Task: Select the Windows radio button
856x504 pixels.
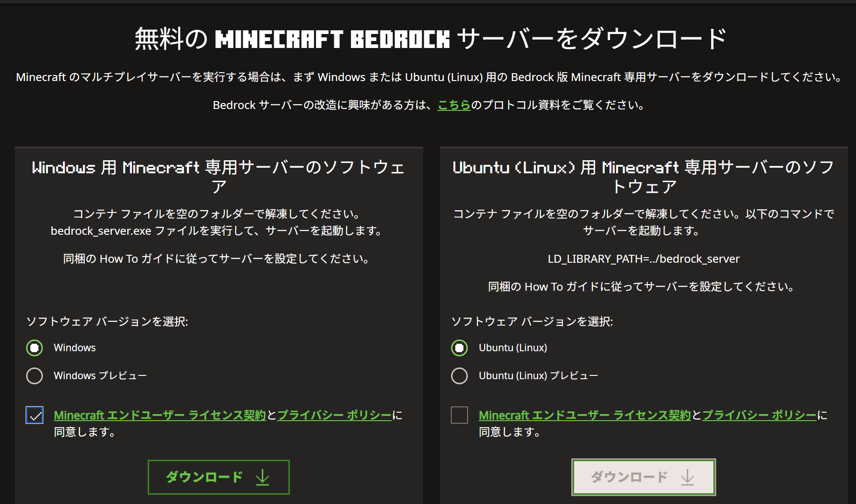Action: (x=34, y=348)
